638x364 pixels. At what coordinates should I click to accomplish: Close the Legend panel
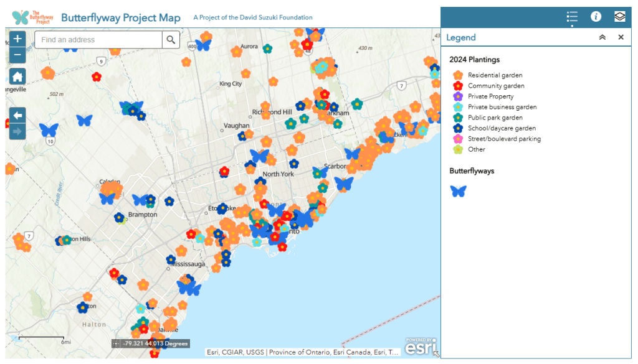(621, 37)
